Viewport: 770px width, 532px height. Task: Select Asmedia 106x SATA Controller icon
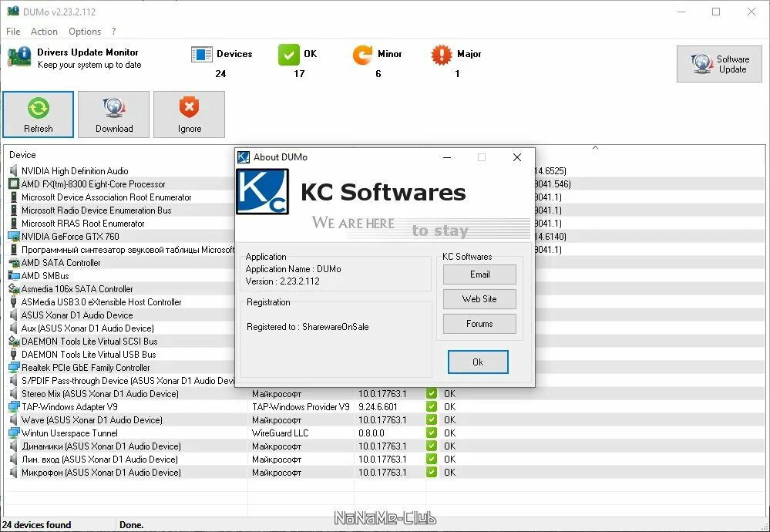14,289
